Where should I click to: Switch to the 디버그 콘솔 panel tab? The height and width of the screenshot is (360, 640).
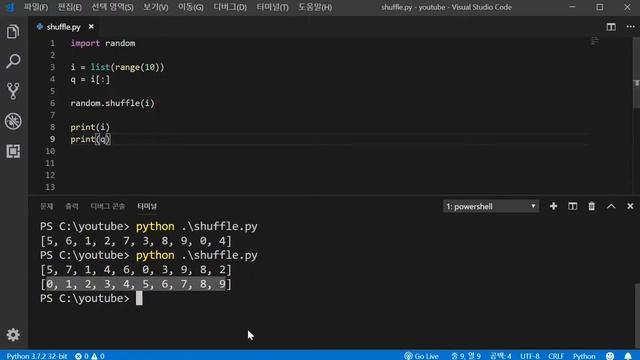(108, 206)
